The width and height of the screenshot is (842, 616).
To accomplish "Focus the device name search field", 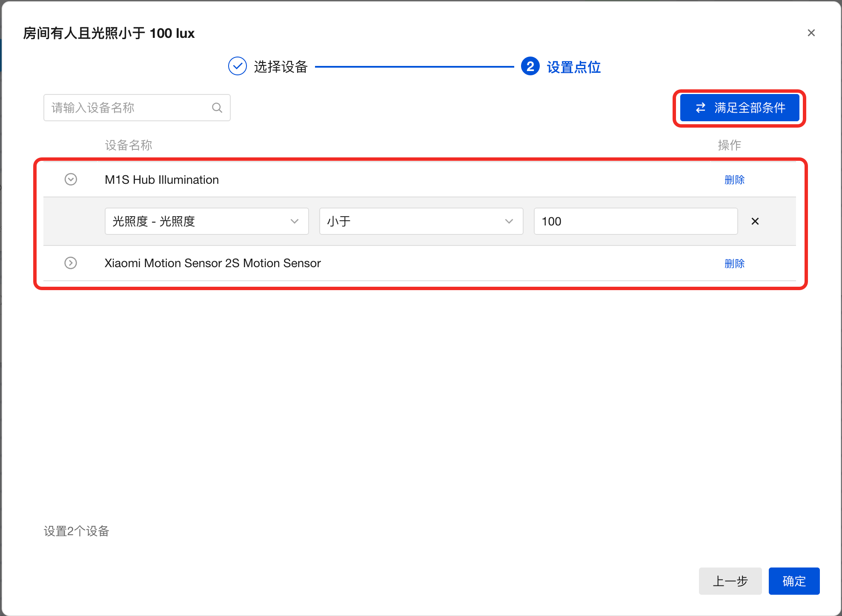I will 128,108.
